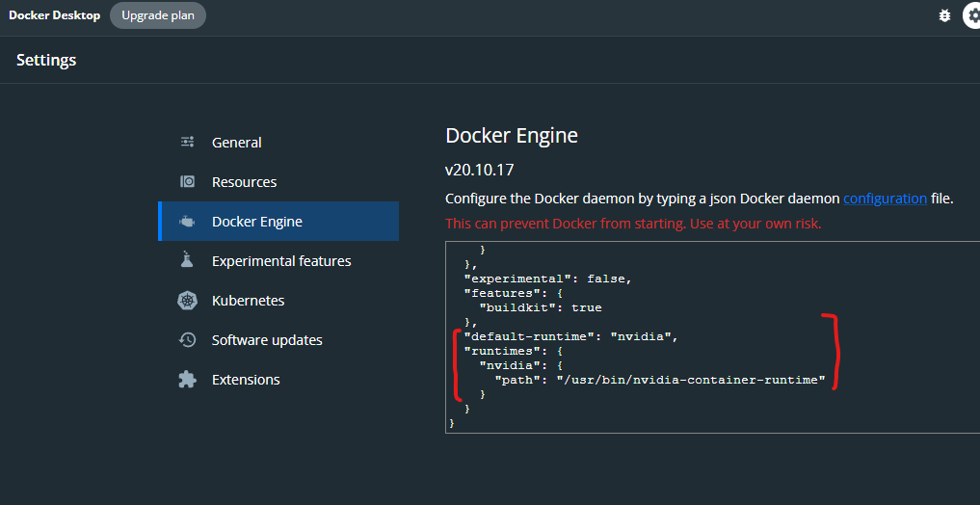Viewport: 980px width, 505px height.
Task: Select Experimental features in the sidebar
Action: (281, 261)
